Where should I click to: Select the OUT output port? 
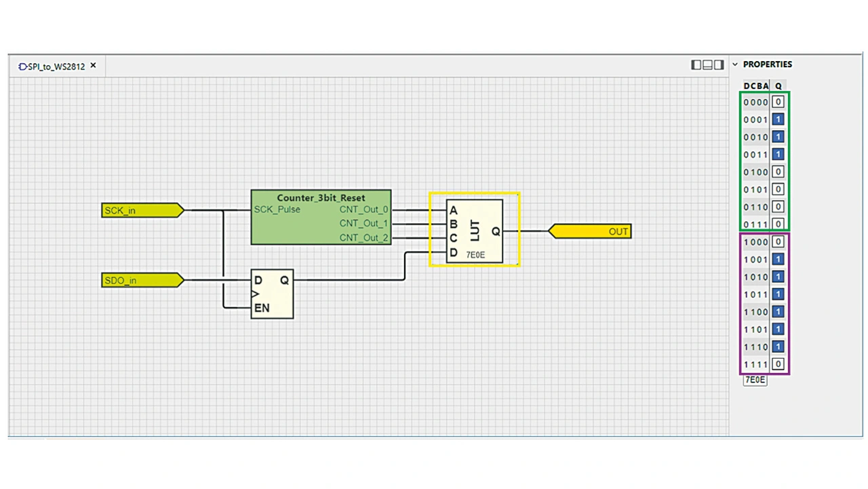pos(590,231)
